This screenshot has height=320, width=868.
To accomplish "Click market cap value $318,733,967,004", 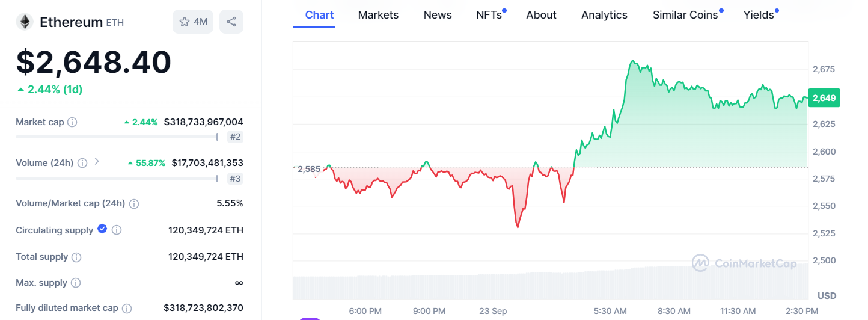I will (x=204, y=122).
